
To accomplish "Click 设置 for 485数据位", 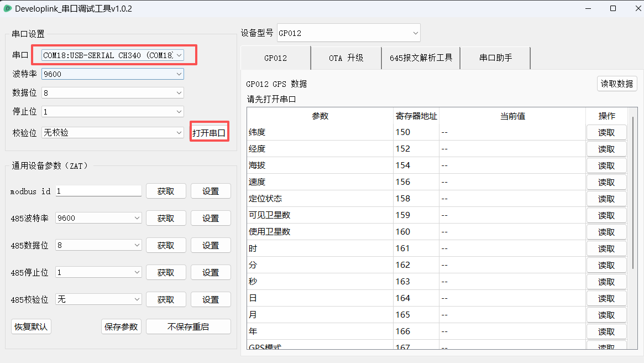I will [x=211, y=246].
